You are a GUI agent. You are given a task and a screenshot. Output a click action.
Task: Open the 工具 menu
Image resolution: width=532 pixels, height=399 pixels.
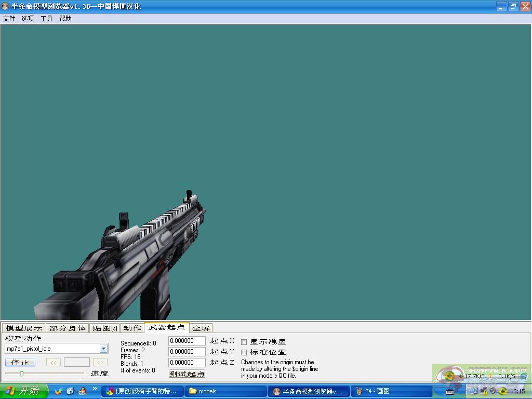(x=46, y=18)
